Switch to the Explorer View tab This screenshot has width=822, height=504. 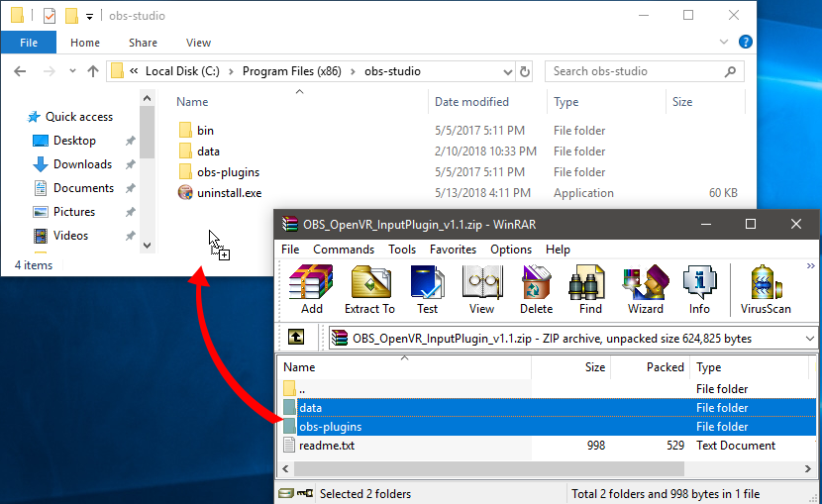(198, 43)
